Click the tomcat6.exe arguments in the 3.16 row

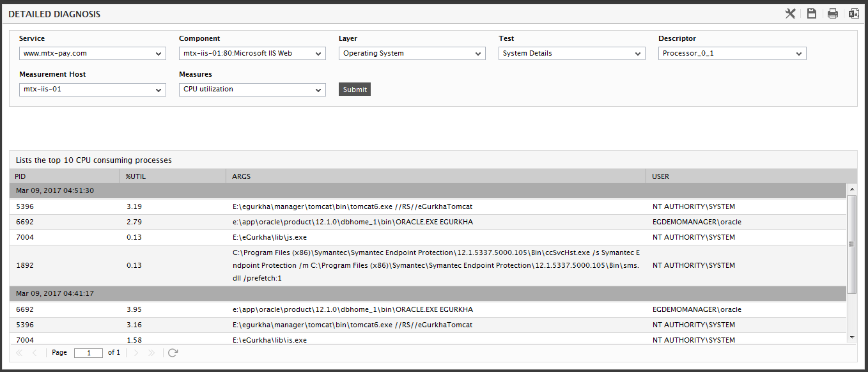(x=353, y=325)
